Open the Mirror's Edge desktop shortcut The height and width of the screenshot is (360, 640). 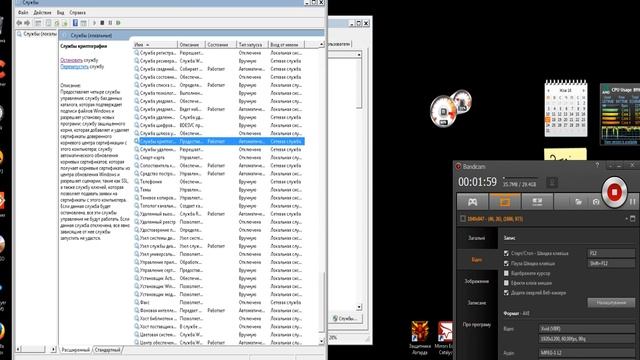444,337
